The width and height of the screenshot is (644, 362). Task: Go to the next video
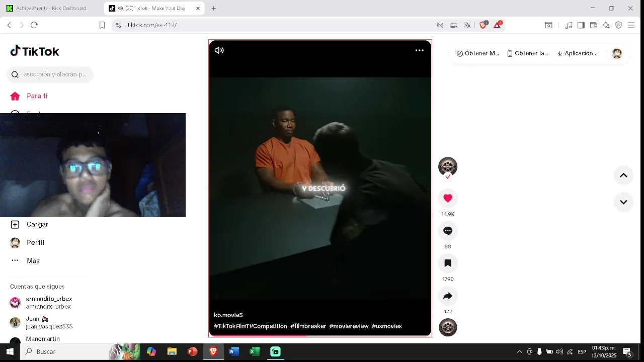[623, 202]
